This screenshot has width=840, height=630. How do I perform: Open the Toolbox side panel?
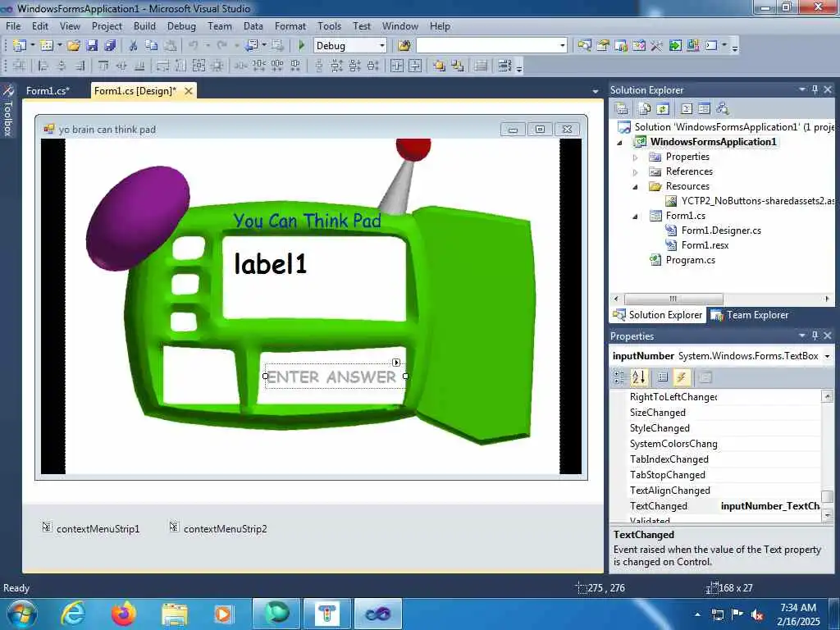8,111
